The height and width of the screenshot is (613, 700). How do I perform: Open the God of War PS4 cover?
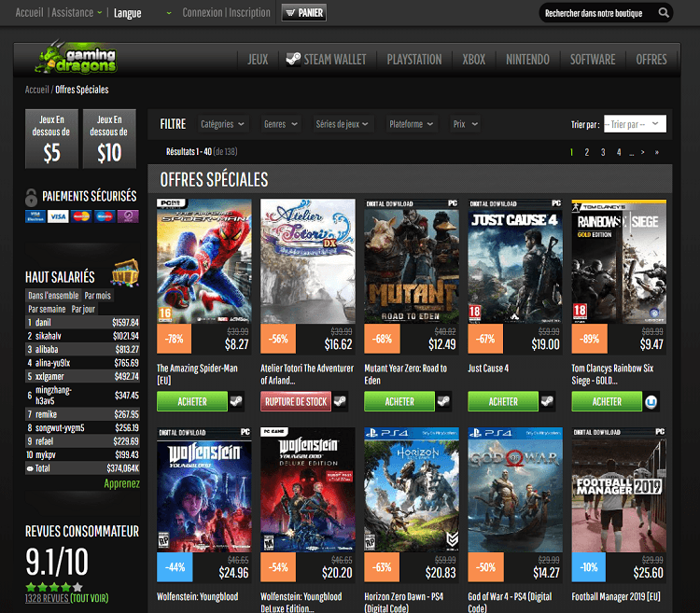[515, 490]
